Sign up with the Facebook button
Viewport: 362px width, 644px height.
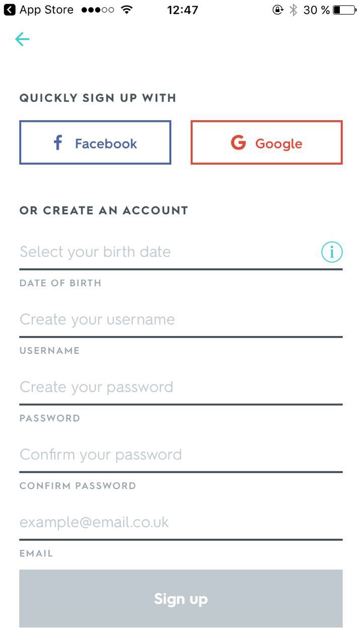pos(95,143)
